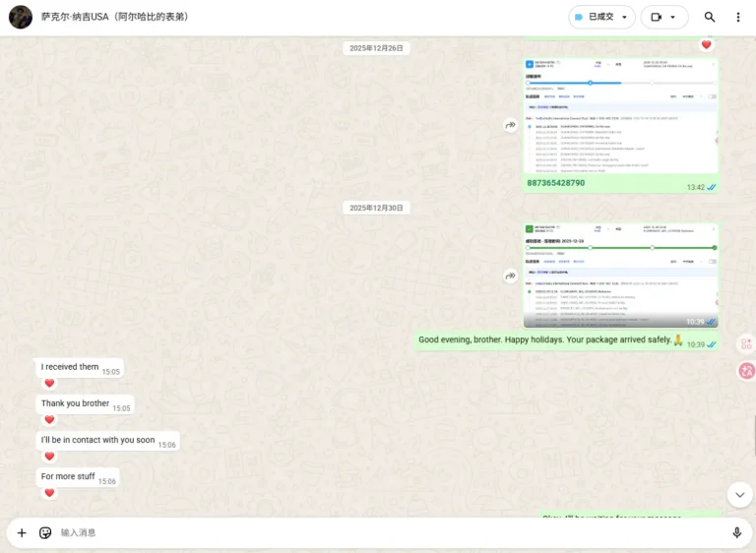Click heart reaction under "Thank you brother"
756x553 pixels.
(49, 419)
